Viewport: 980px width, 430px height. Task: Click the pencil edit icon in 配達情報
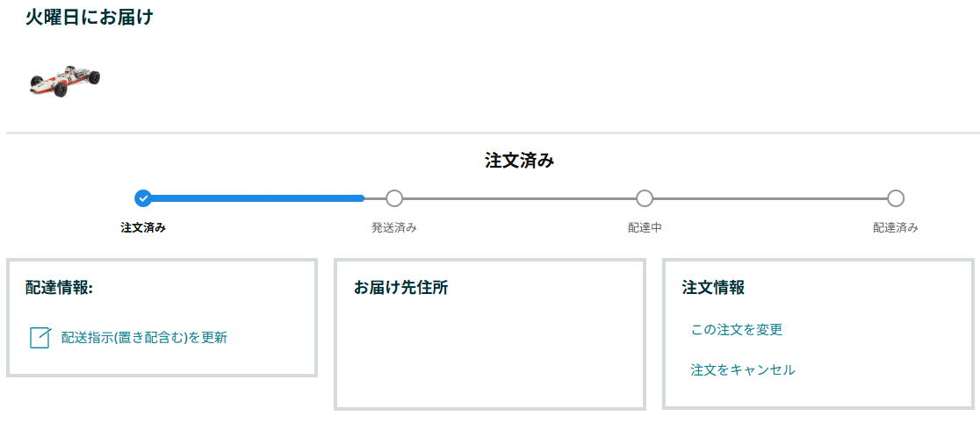pyautogui.click(x=40, y=338)
